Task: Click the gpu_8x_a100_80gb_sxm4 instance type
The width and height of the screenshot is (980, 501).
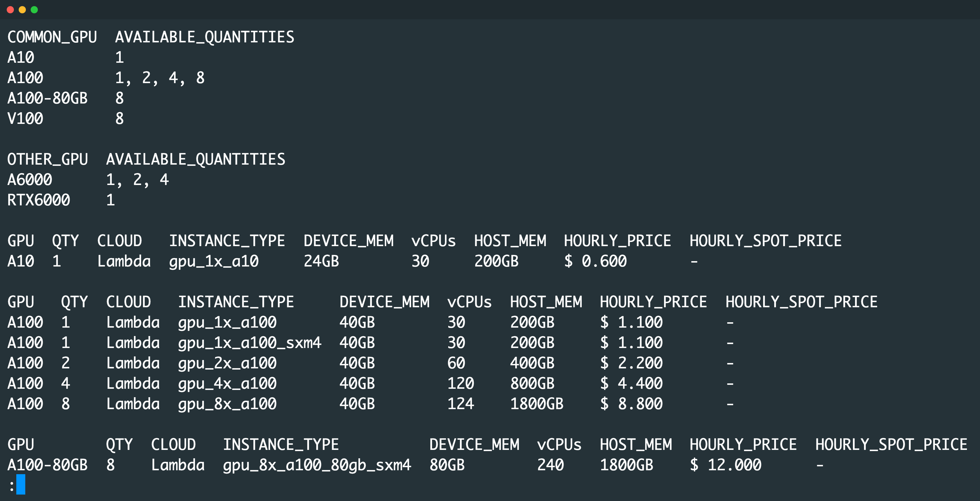Action: (x=317, y=465)
